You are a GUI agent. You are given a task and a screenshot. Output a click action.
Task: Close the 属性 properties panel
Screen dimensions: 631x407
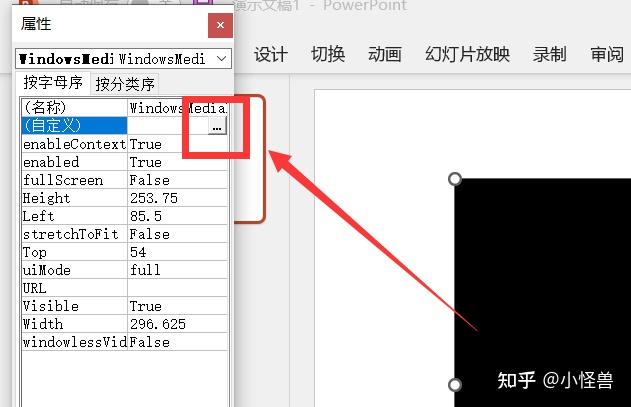click(220, 25)
